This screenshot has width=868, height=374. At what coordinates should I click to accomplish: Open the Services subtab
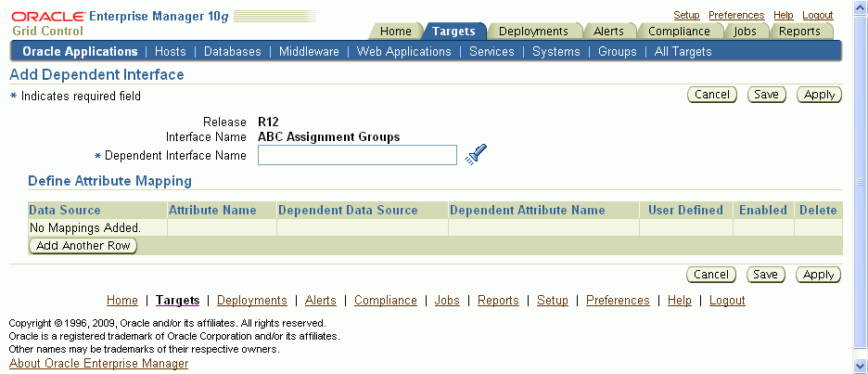(491, 52)
